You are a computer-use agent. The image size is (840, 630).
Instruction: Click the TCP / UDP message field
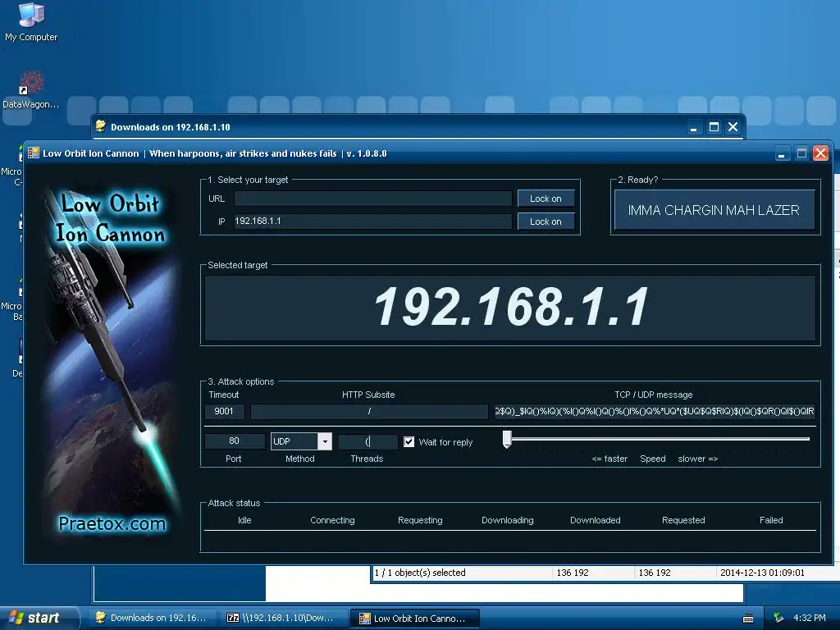coord(655,412)
